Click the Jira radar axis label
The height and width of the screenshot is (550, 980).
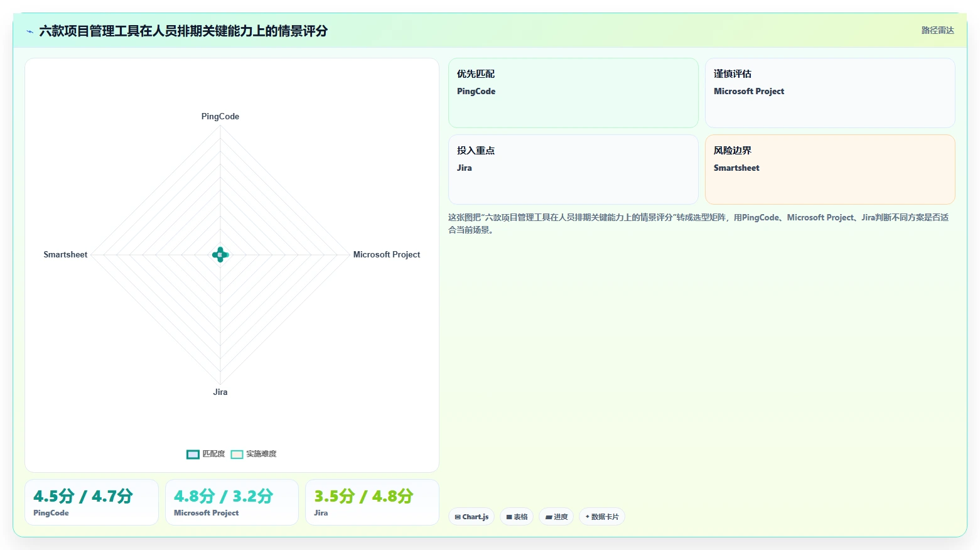point(220,392)
